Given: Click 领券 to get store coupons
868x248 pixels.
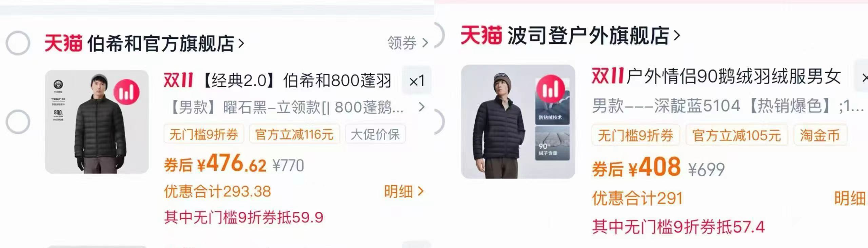Looking at the screenshot, I should coord(408,43).
